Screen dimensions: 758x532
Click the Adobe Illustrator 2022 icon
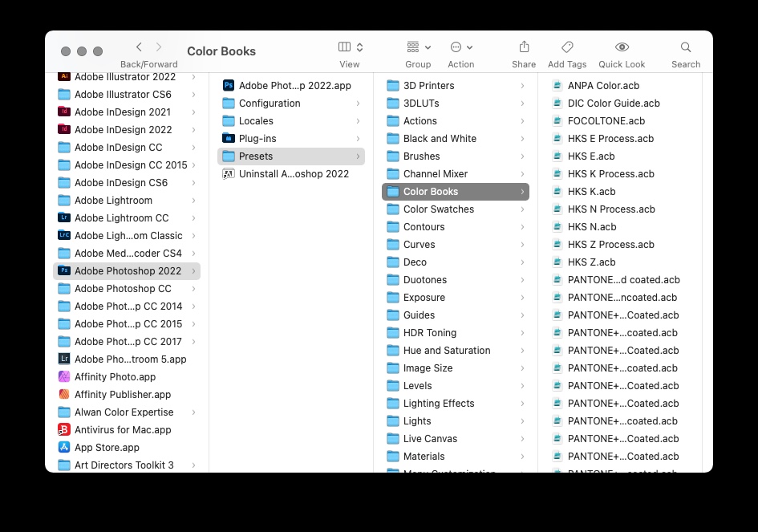click(x=64, y=76)
